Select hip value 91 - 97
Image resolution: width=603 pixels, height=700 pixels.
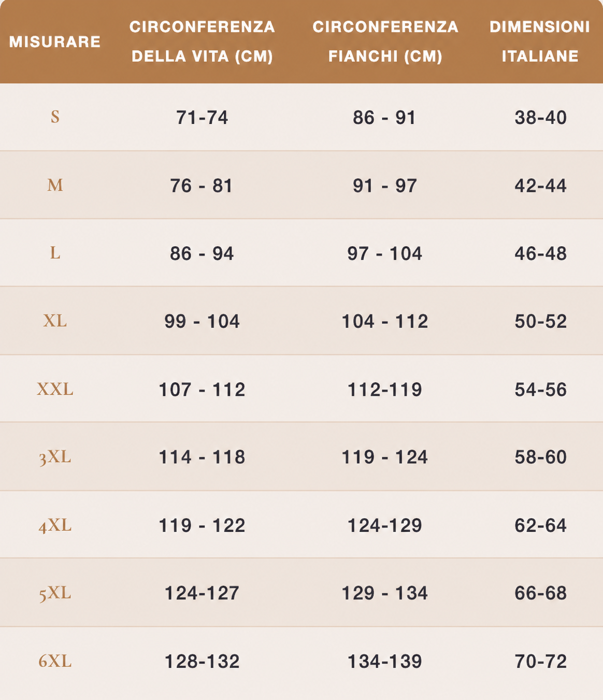point(385,185)
